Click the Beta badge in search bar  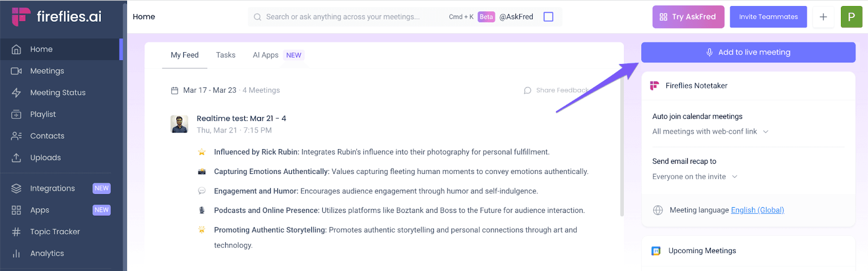point(487,17)
